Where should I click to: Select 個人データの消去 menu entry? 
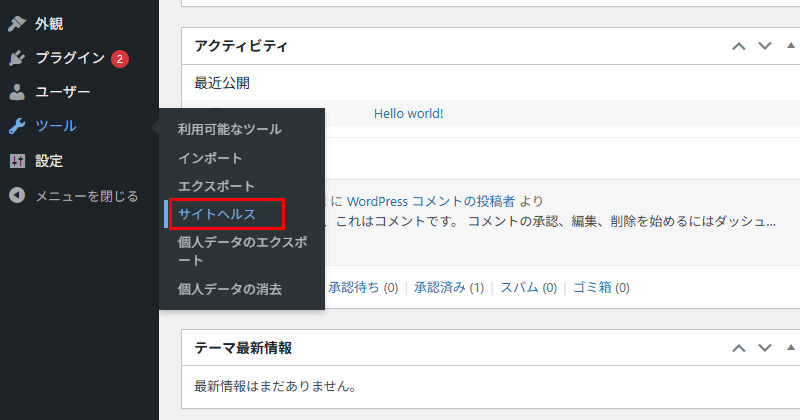coord(230,289)
